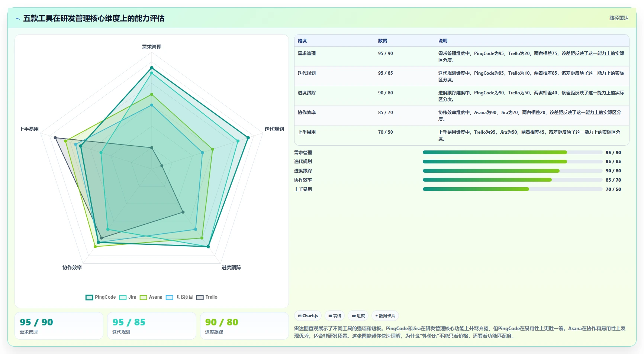Click the 90 / 80 value in the table
This screenshot has width=644, height=354.
pyautogui.click(x=386, y=93)
